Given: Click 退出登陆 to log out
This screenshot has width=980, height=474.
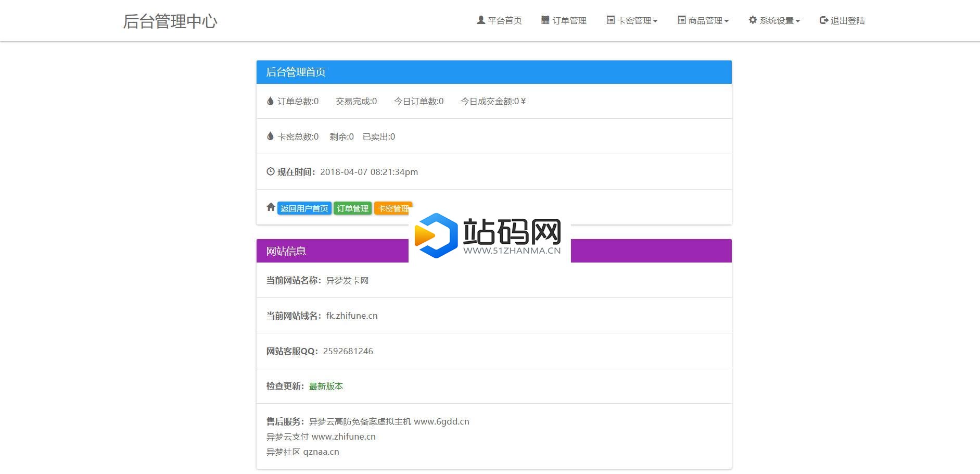Looking at the screenshot, I should click(842, 20).
